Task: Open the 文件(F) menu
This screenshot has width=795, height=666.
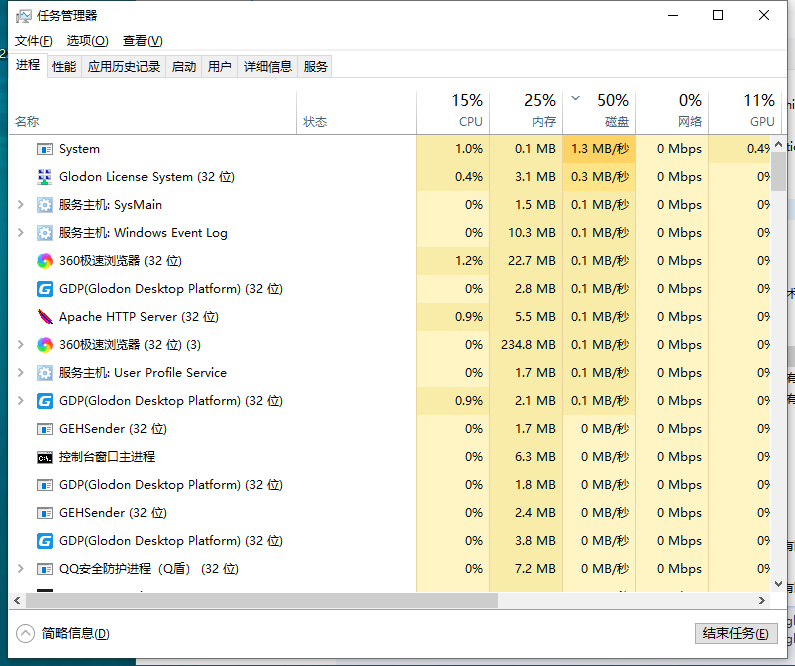Action: click(33, 41)
